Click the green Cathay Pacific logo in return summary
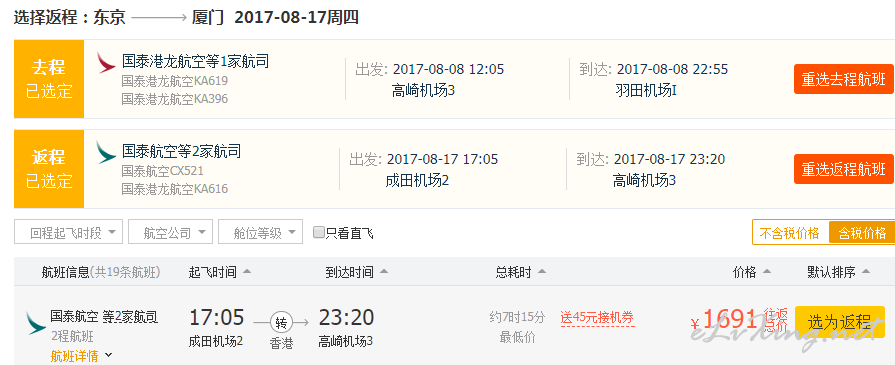 106,153
